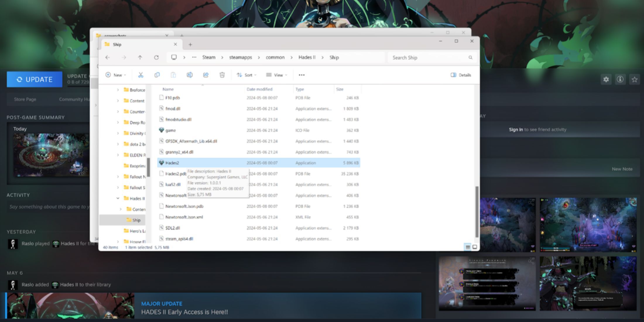
Task: Open the View dropdown options
Action: pos(276,75)
